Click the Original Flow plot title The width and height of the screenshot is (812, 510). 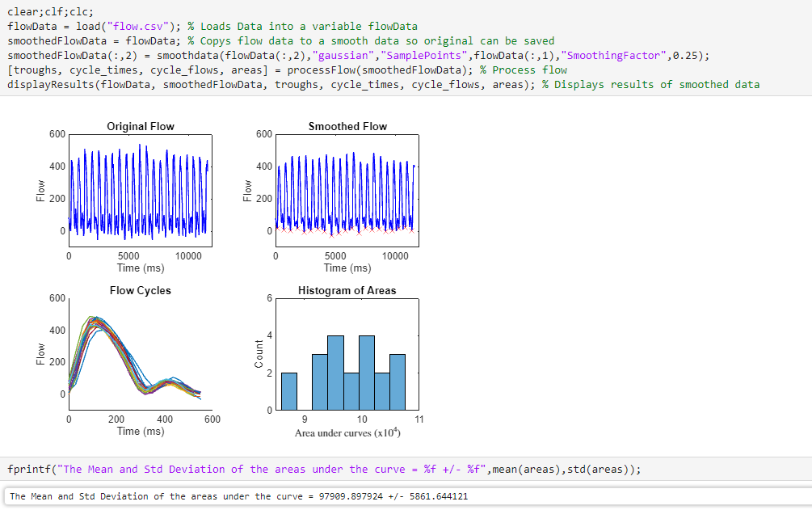[x=139, y=126]
